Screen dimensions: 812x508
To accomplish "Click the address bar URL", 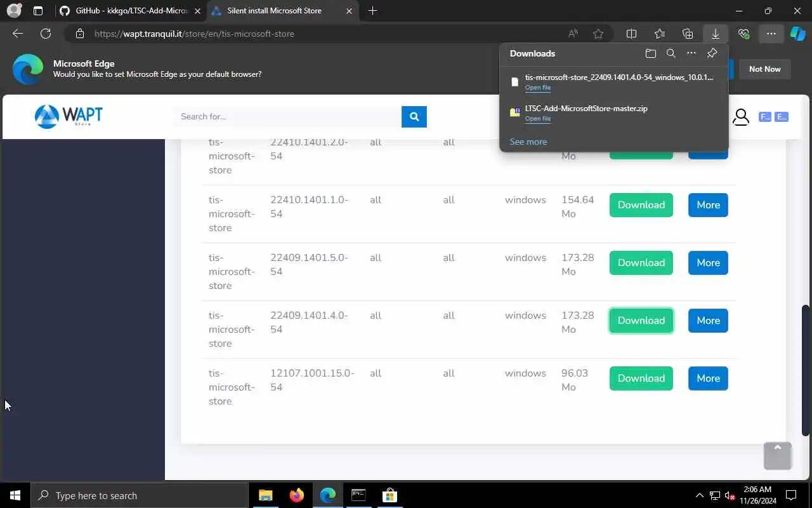I will 194,34.
